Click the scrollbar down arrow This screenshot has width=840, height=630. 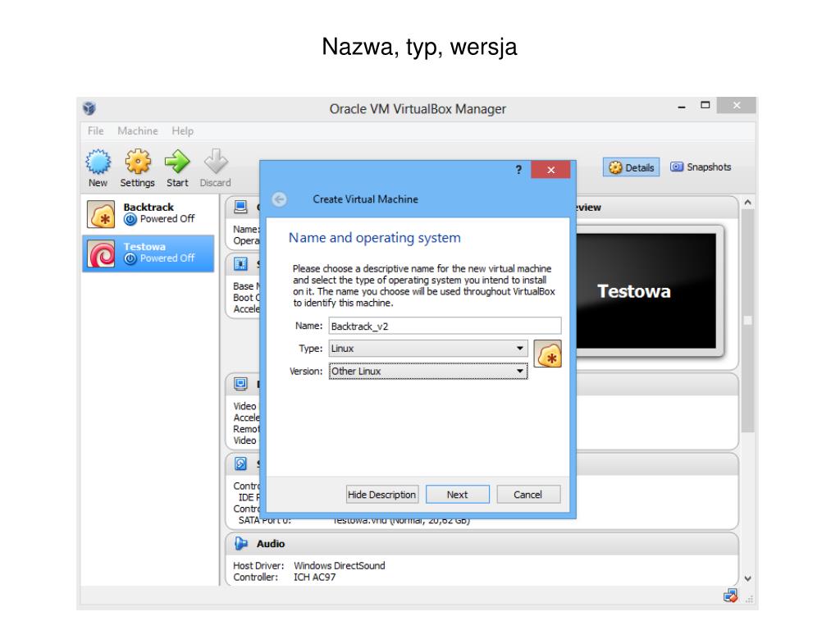748,578
